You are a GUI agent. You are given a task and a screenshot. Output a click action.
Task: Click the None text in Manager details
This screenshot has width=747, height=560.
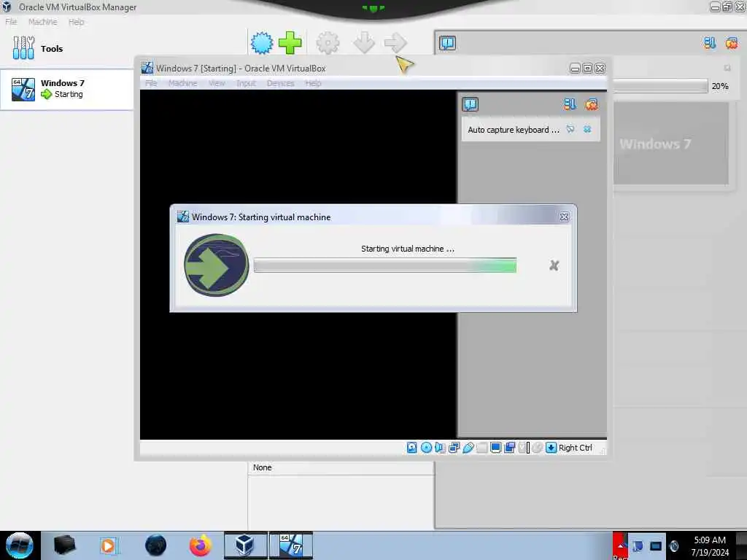click(x=262, y=467)
